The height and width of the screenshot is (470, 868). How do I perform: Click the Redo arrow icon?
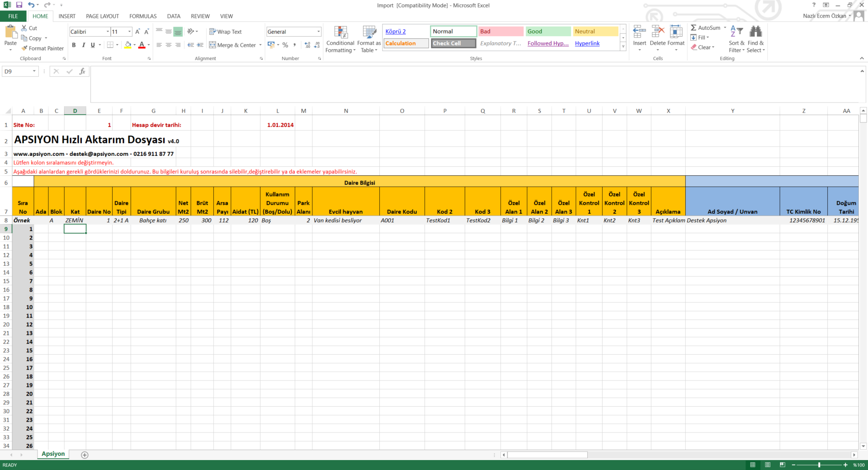(x=47, y=5)
